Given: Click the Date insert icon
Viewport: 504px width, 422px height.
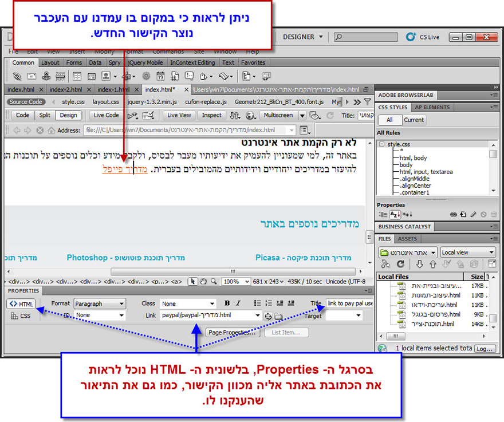Looking at the screenshot, I should [x=160, y=76].
